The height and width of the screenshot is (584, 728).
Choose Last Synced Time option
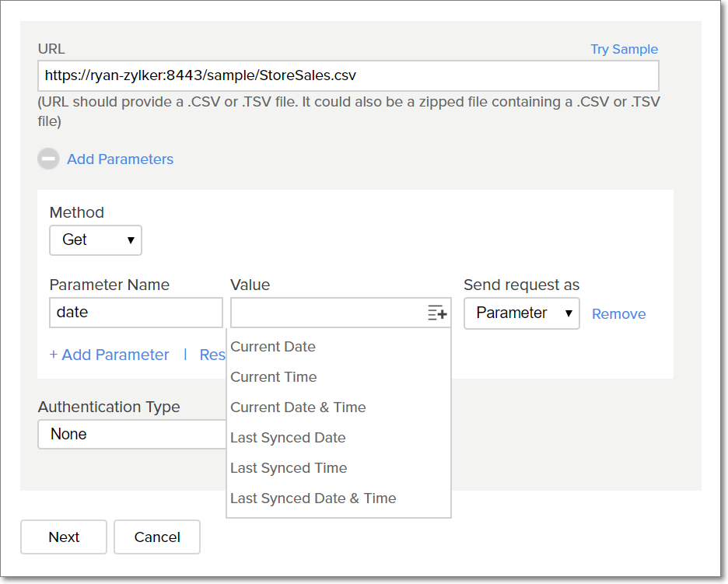[289, 468]
